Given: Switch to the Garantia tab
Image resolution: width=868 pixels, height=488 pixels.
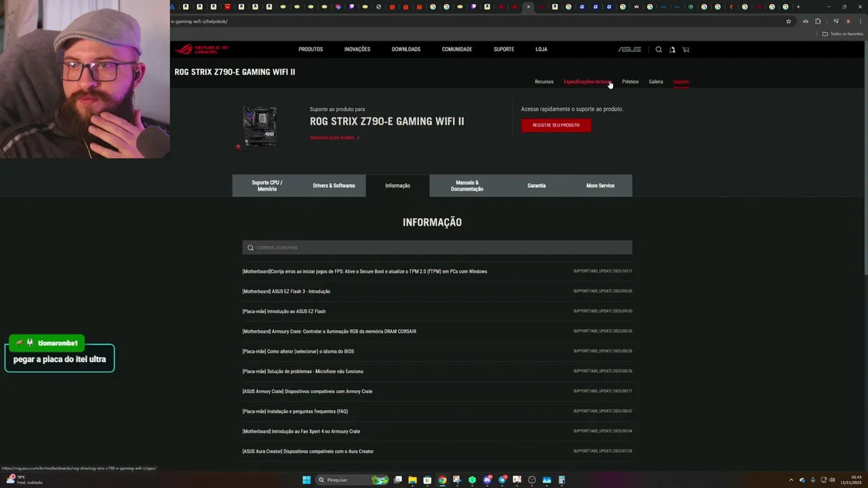Looking at the screenshot, I should [536, 186].
